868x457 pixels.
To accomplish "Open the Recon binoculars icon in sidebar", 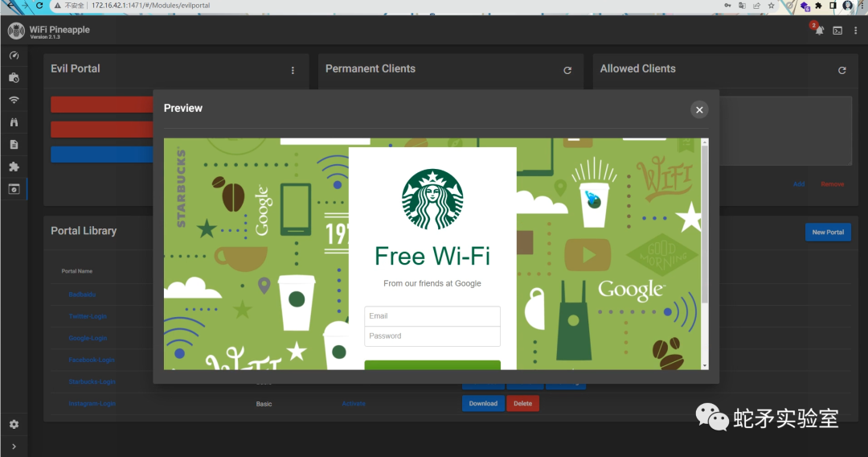I will click(14, 121).
